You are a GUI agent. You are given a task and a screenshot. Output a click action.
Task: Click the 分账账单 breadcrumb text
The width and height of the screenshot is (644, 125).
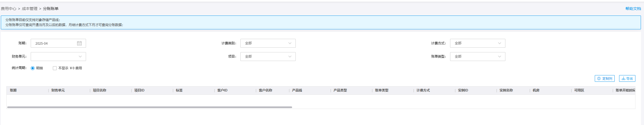(51, 9)
